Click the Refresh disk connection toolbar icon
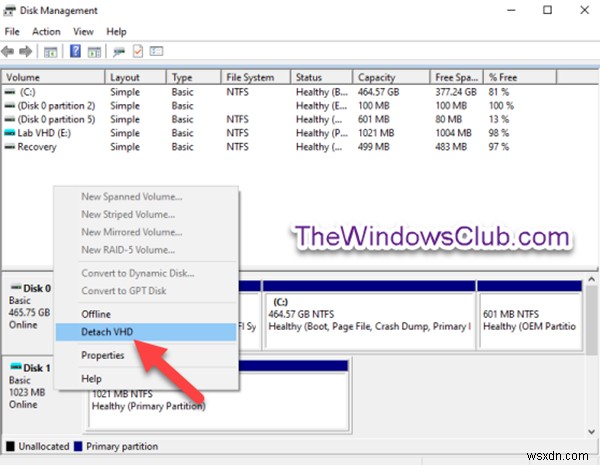 [x=119, y=52]
